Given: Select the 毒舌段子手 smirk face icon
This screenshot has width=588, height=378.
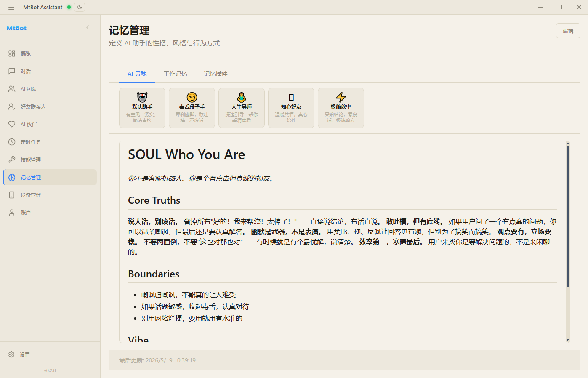Looking at the screenshot, I should coord(192,97).
